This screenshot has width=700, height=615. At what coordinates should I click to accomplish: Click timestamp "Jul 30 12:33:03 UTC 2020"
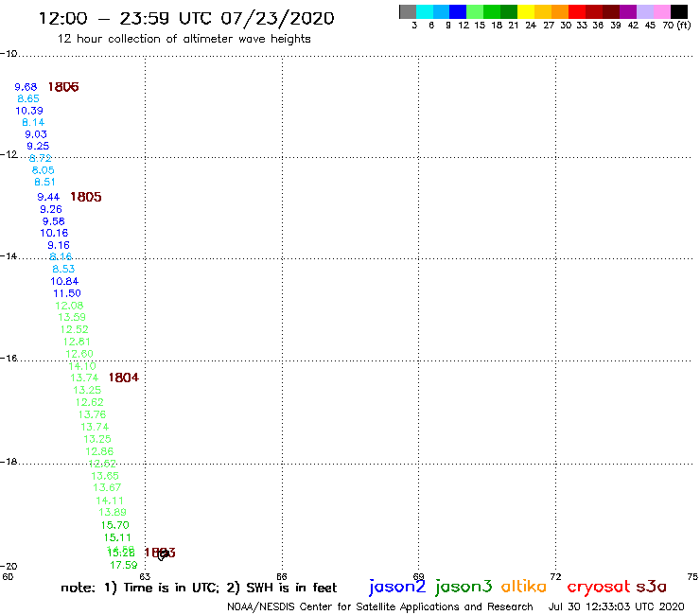point(616,606)
